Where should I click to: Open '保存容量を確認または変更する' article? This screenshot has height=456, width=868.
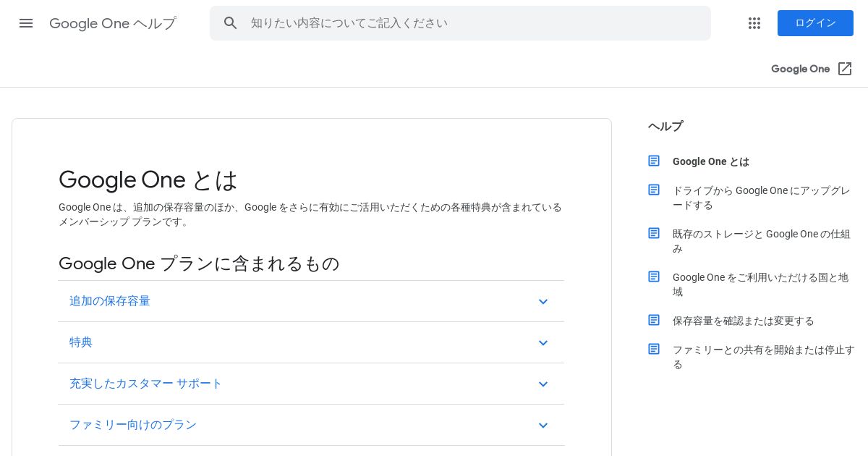(744, 321)
